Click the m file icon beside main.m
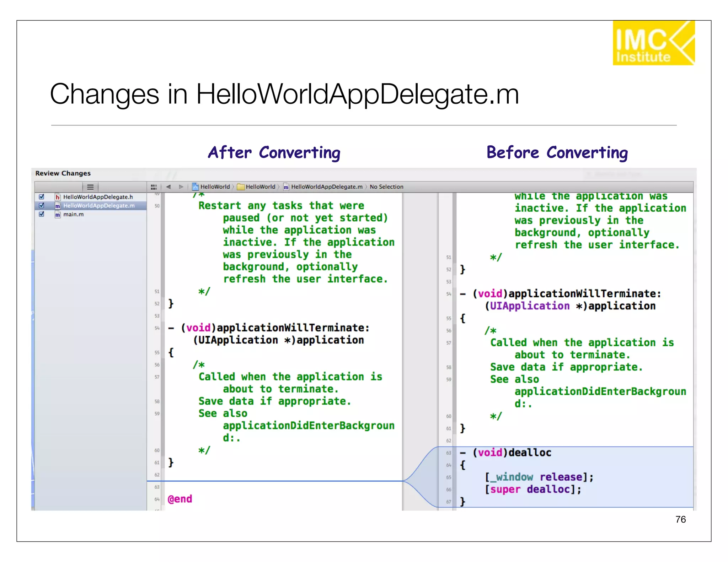Screen dimensions: 728x562 click(58, 214)
